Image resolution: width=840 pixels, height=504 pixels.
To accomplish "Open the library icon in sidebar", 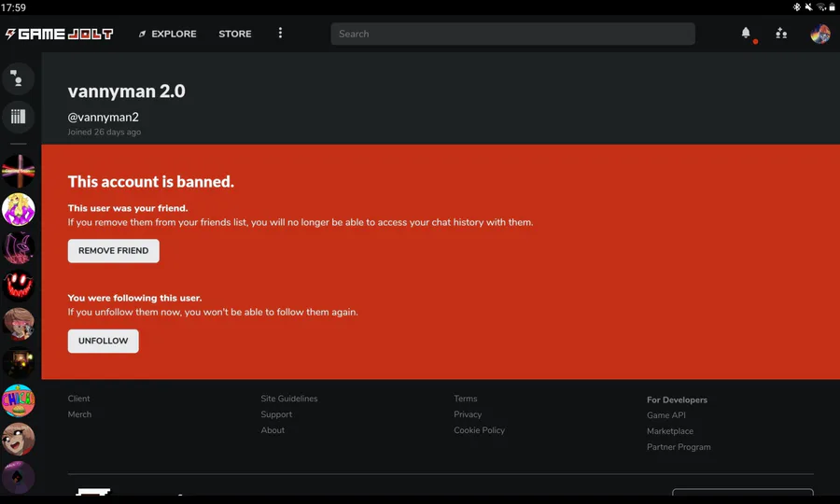I will pos(18,117).
